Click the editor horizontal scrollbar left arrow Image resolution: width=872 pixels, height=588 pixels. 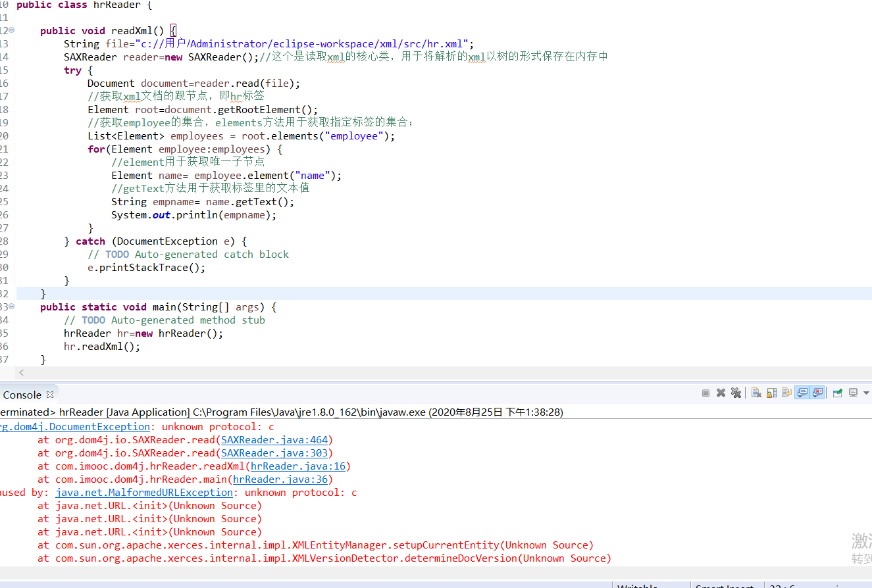[21, 372]
